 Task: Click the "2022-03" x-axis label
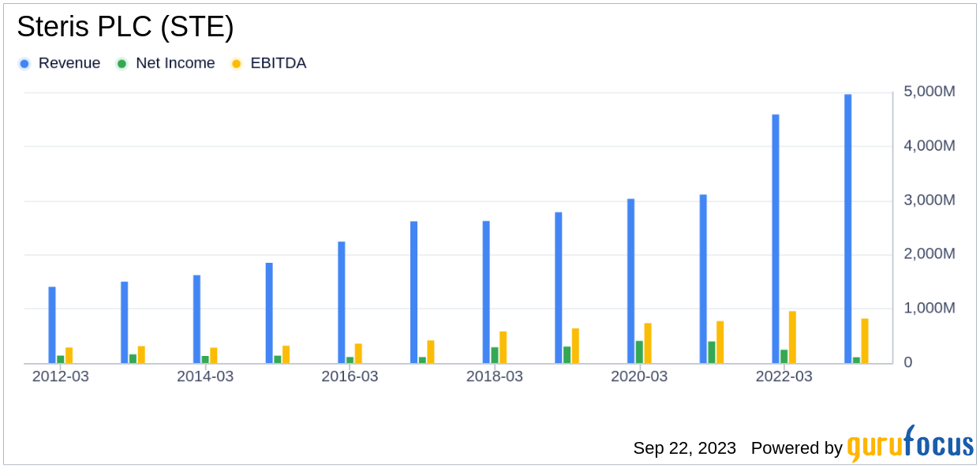click(x=784, y=376)
